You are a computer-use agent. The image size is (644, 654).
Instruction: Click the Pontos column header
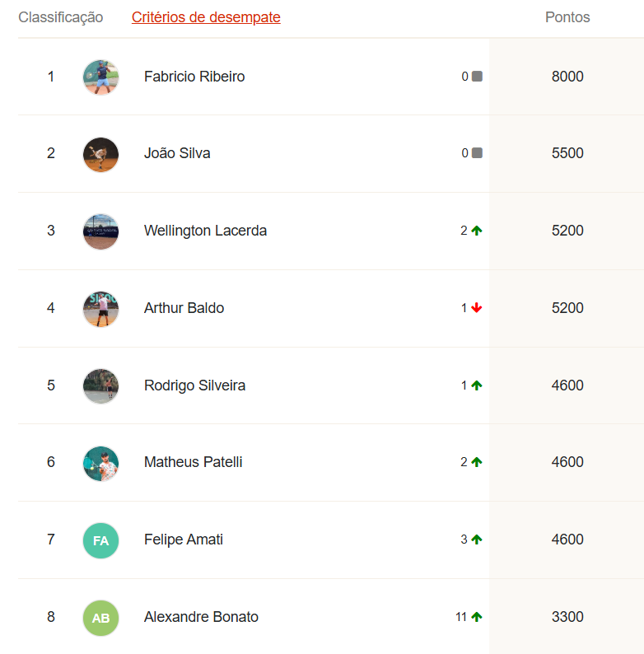[x=567, y=17]
